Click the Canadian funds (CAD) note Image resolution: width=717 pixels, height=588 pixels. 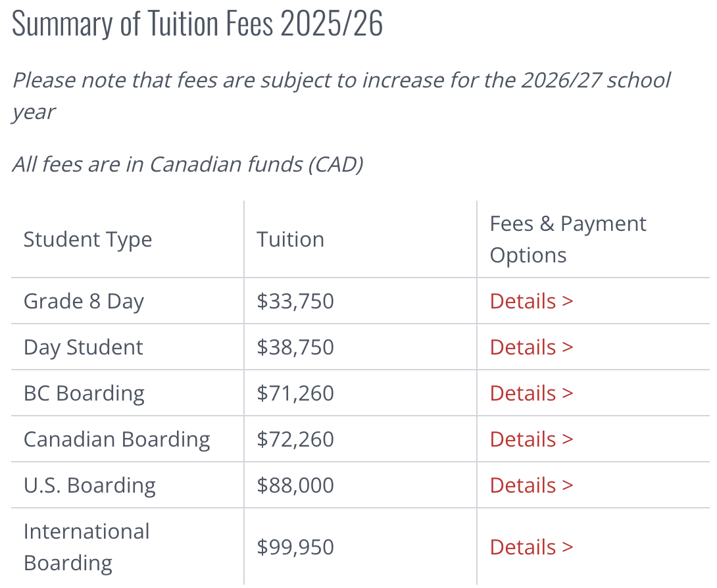tap(187, 164)
